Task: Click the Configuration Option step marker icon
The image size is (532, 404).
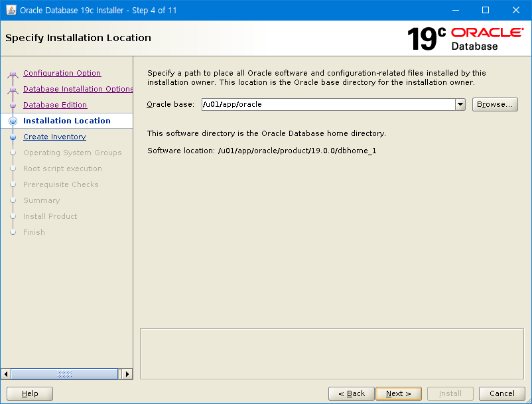Action: tap(13, 74)
